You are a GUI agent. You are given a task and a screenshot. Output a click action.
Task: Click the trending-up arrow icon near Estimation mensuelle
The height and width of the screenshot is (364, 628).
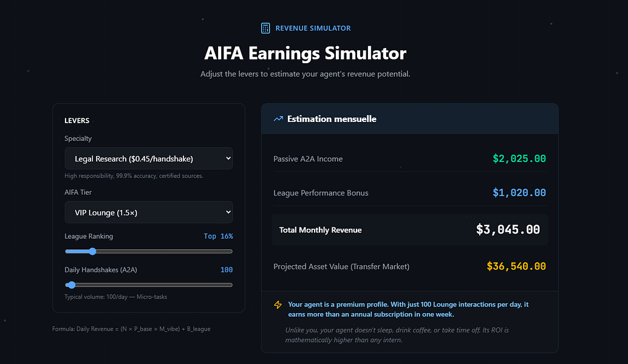278,119
